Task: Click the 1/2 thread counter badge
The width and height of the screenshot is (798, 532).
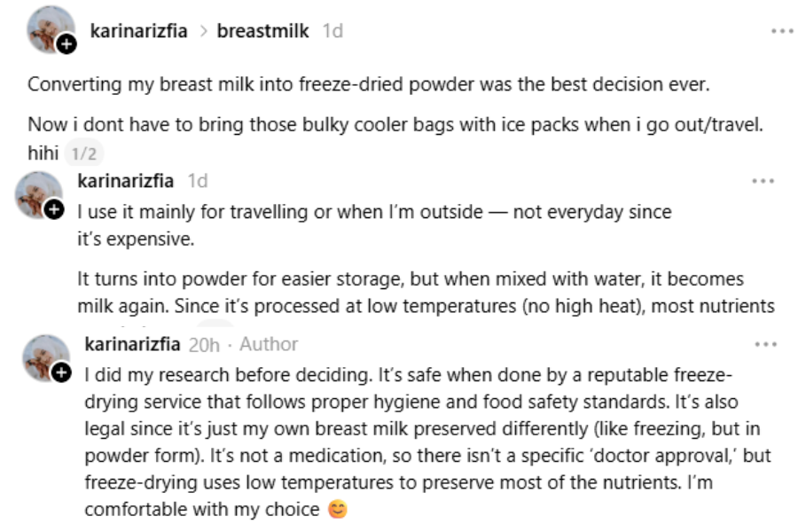Action: 84,153
